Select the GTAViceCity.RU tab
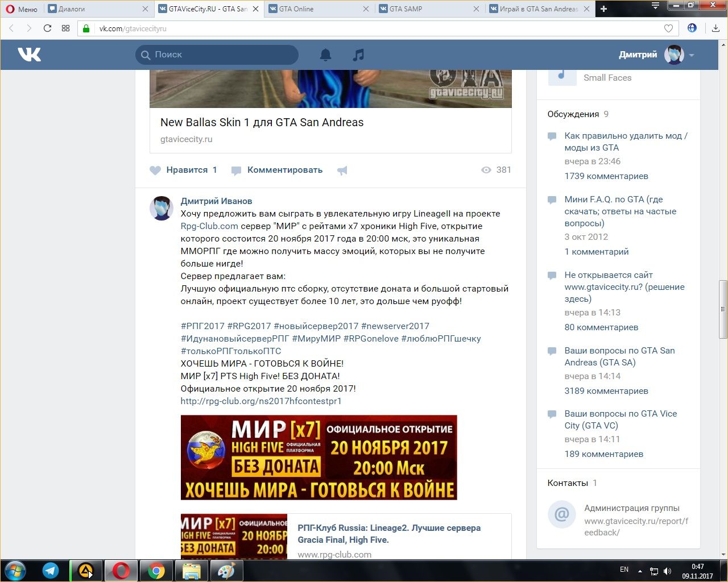The width and height of the screenshot is (728, 582). (208, 9)
